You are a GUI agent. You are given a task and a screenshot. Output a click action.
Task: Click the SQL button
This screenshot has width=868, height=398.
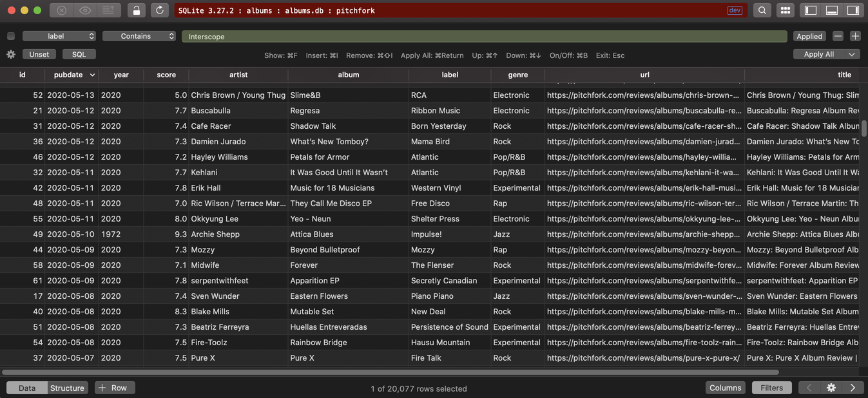click(79, 54)
